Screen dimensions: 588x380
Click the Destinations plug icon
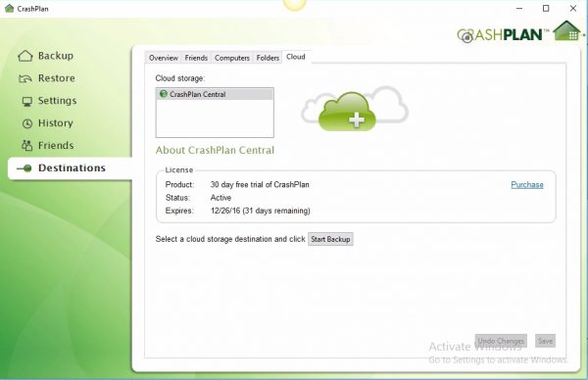[x=24, y=168]
